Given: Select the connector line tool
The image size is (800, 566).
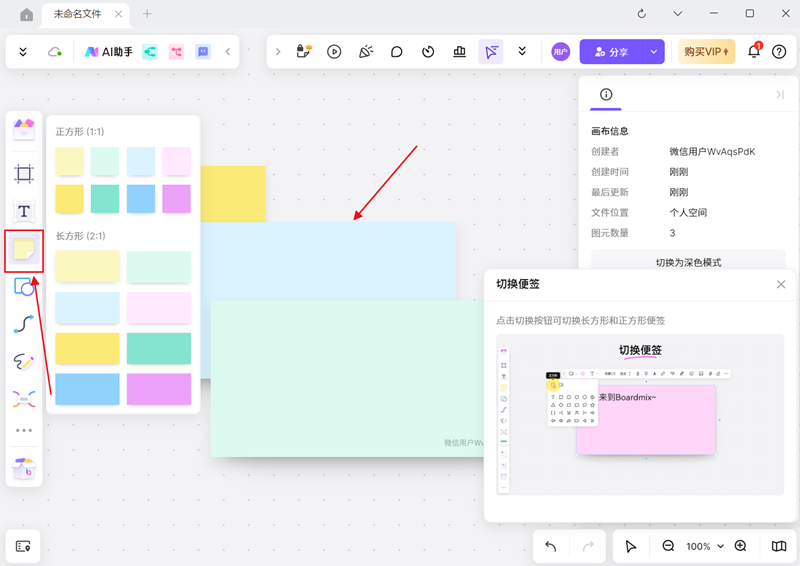Looking at the screenshot, I should 24,324.
